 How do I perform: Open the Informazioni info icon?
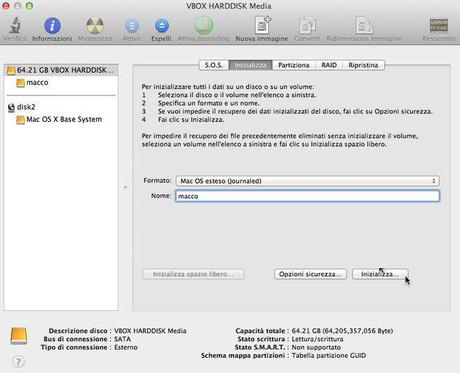(x=52, y=25)
